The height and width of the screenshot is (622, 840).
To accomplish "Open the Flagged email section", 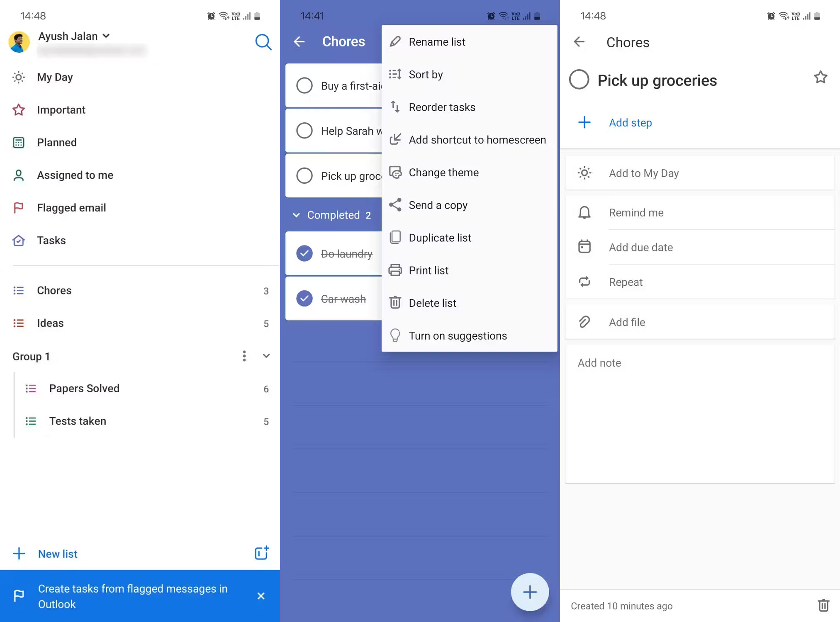I will [71, 207].
